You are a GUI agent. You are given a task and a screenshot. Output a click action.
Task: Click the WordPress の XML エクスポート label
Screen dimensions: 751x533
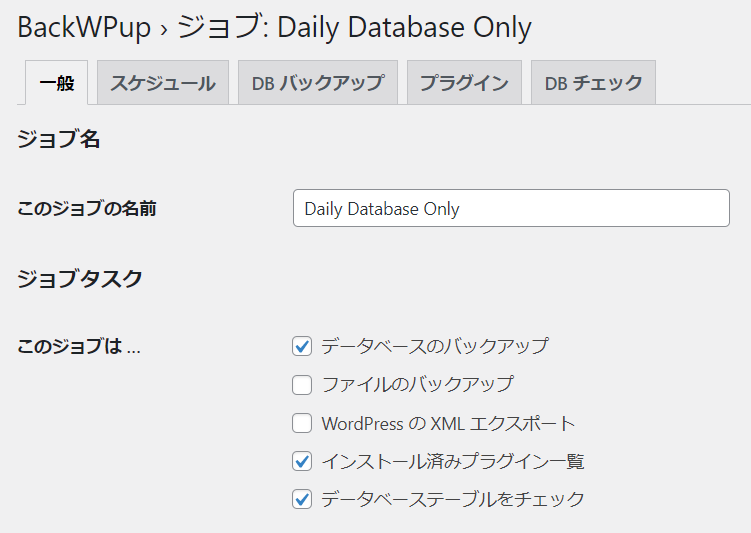click(x=448, y=423)
